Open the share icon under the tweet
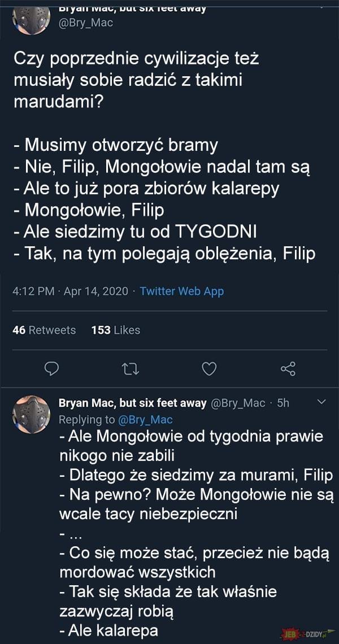 pos(288,368)
